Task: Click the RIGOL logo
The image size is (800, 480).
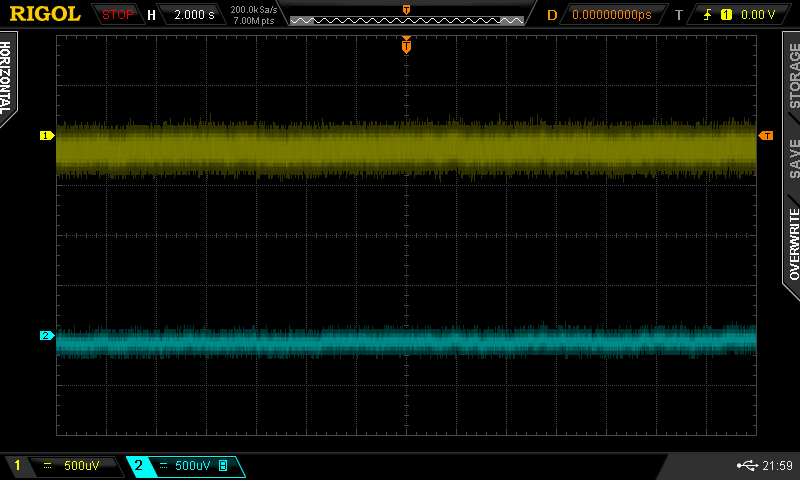Action: (45, 14)
